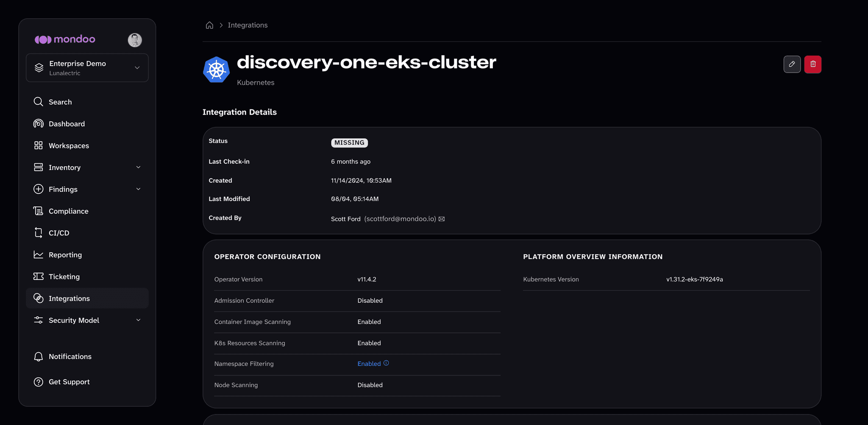Click the Findings plus-circle icon
Screen dimensions: 868x425
click(x=38, y=189)
